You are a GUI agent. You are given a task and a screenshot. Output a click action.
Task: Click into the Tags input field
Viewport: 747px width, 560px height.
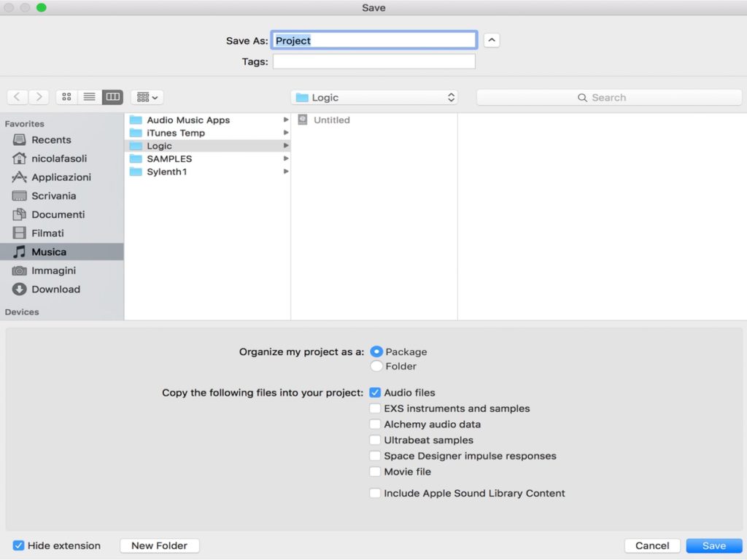373,62
